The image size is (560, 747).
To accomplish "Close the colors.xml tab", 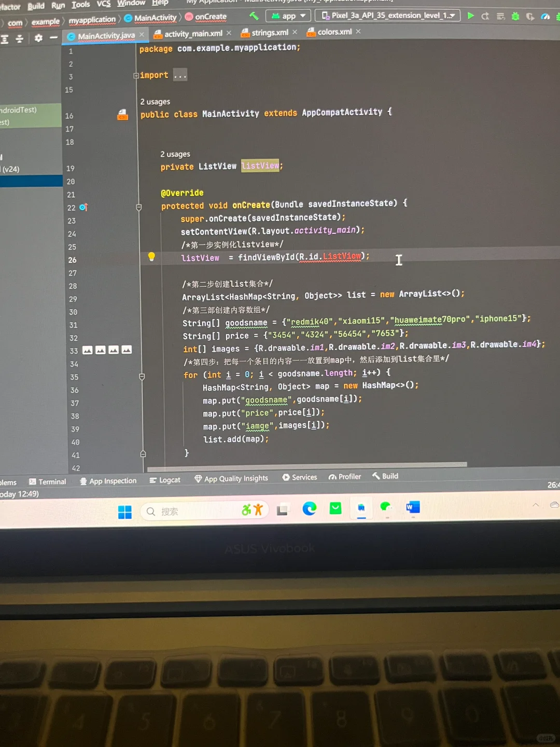I will pyautogui.click(x=358, y=32).
